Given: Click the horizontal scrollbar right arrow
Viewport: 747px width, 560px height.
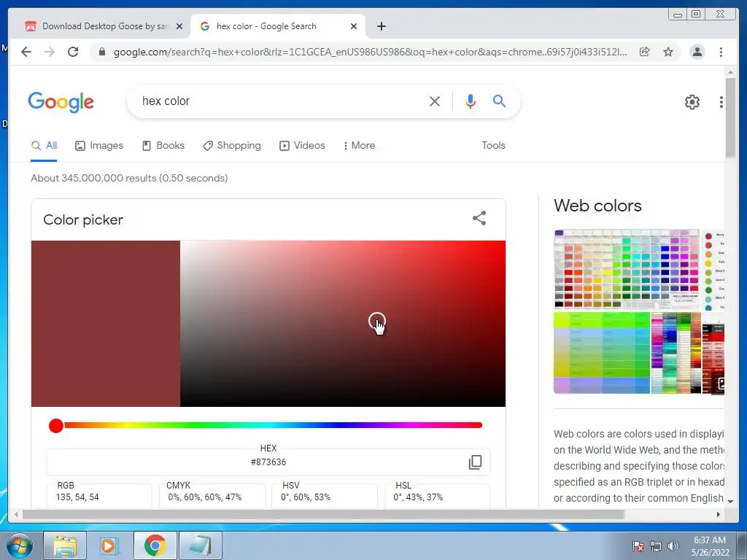Looking at the screenshot, I should [x=719, y=514].
